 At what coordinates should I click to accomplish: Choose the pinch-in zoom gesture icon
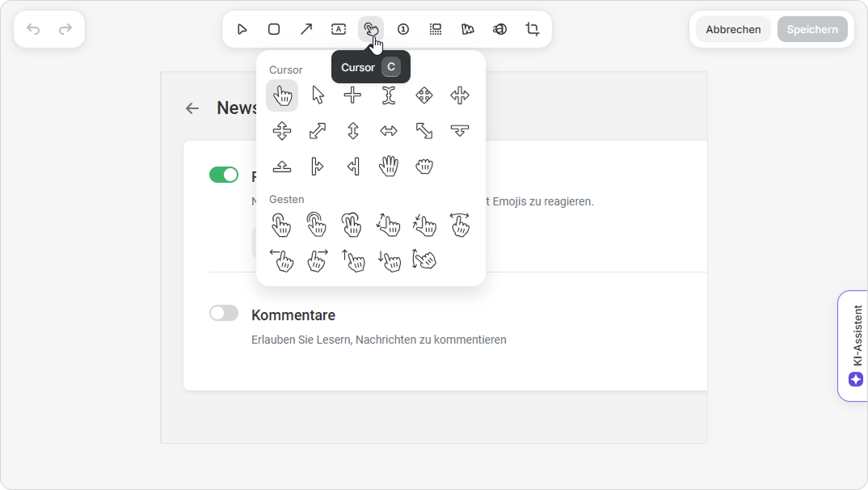[x=424, y=224]
